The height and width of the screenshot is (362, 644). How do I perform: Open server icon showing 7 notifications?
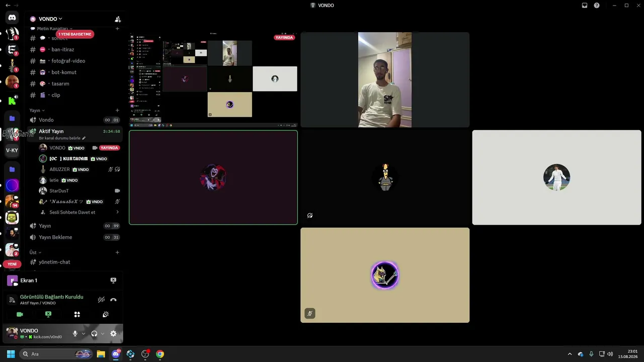pos(12,50)
